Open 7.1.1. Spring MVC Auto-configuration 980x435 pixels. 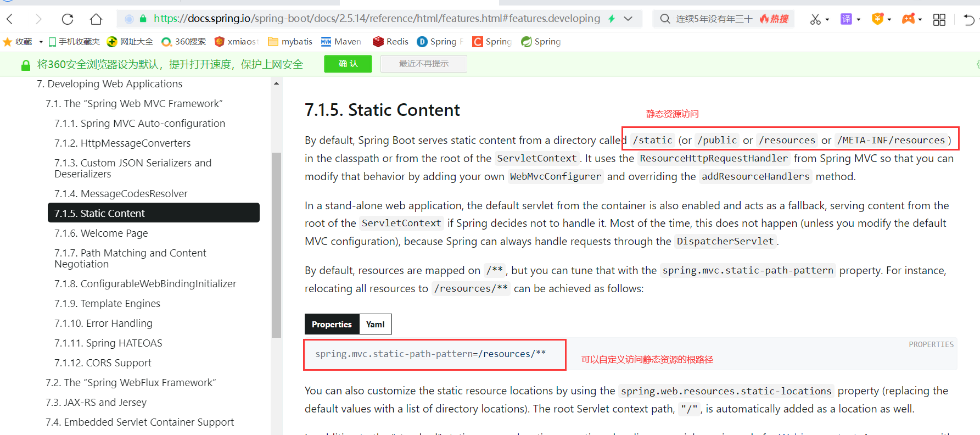139,124
